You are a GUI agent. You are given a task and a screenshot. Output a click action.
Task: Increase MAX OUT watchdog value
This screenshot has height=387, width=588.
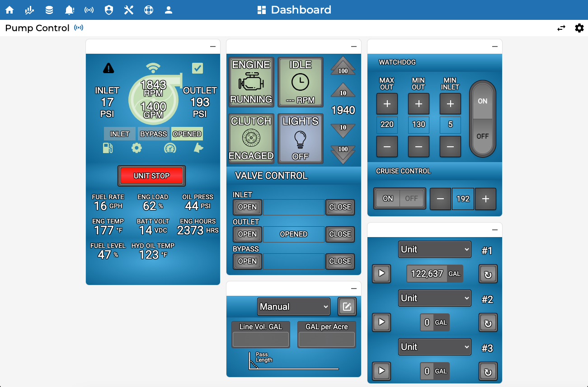click(x=387, y=104)
